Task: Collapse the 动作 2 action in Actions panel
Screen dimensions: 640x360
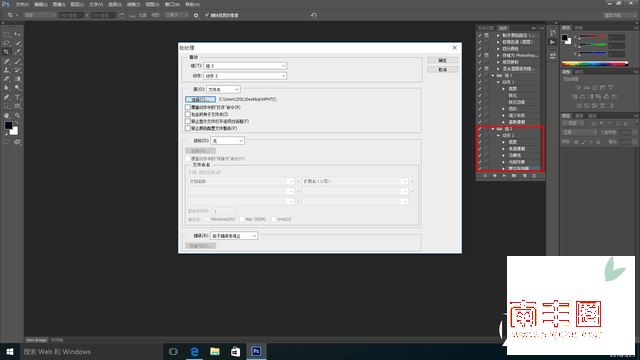Action: 498,135
